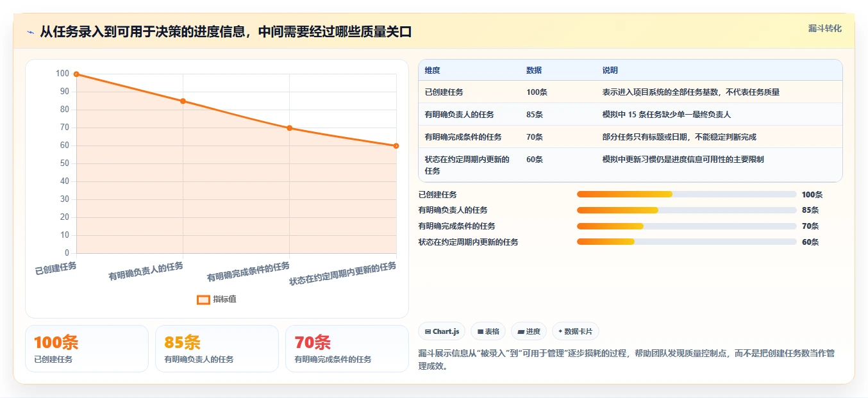Click the 有明确完成条件的任务 table row label
This screenshot has width=868, height=398.
463,137
